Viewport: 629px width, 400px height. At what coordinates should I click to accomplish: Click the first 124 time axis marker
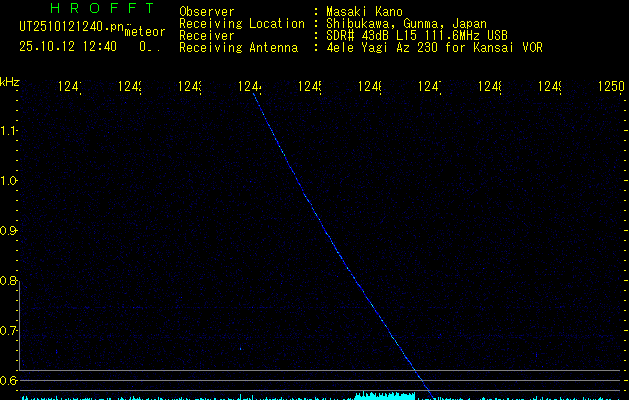[69, 88]
